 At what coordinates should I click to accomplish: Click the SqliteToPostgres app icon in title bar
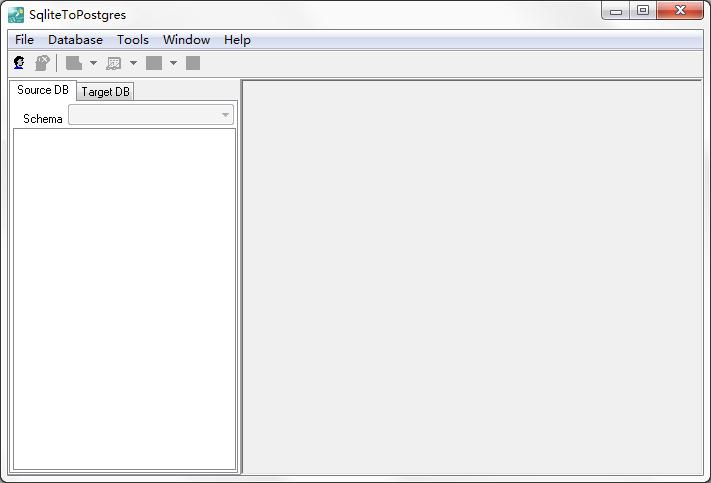pyautogui.click(x=16, y=15)
